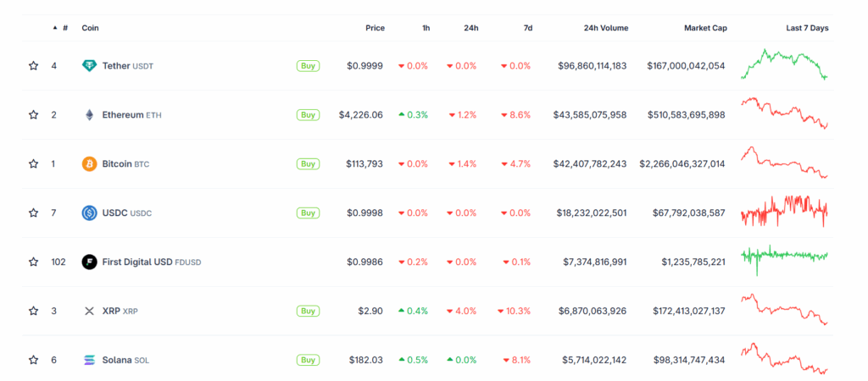Sort by the 7d change column header
This screenshot has height=381, width=868.
[527, 28]
